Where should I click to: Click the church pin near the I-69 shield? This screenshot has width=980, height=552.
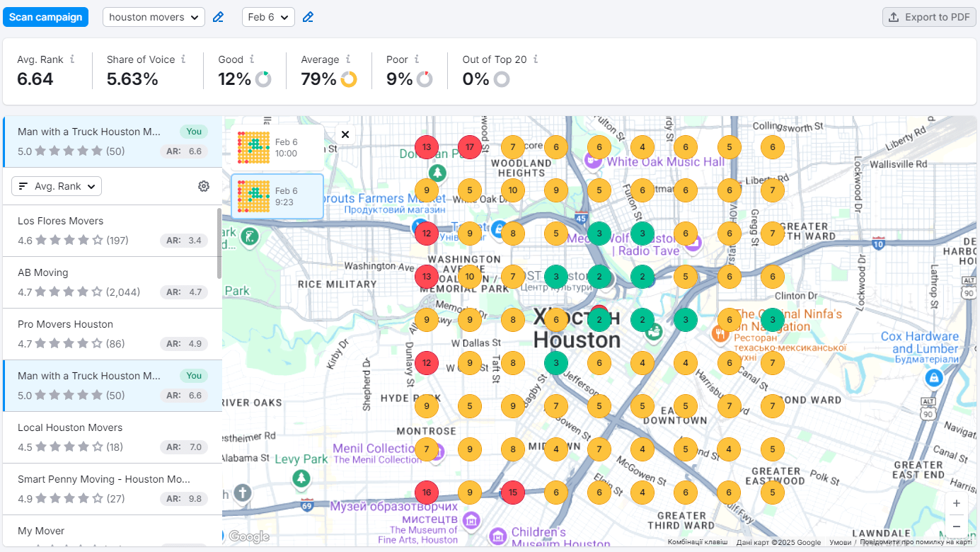tap(243, 492)
